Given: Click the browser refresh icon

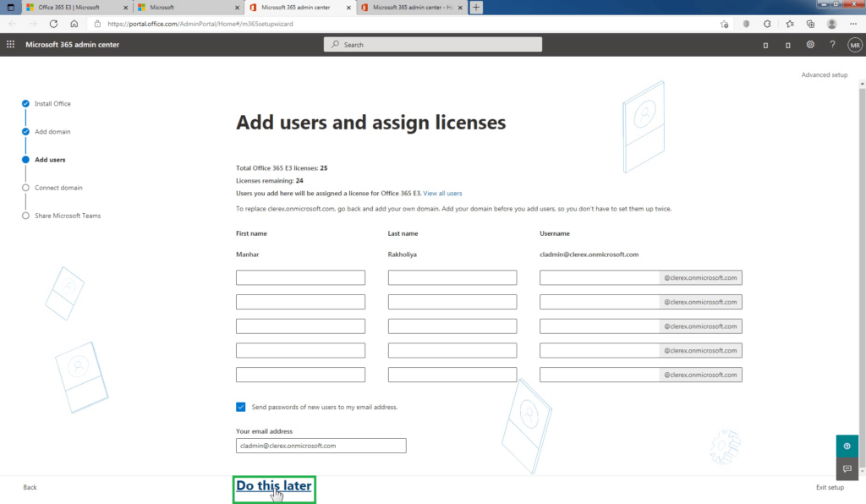Looking at the screenshot, I should [53, 24].
